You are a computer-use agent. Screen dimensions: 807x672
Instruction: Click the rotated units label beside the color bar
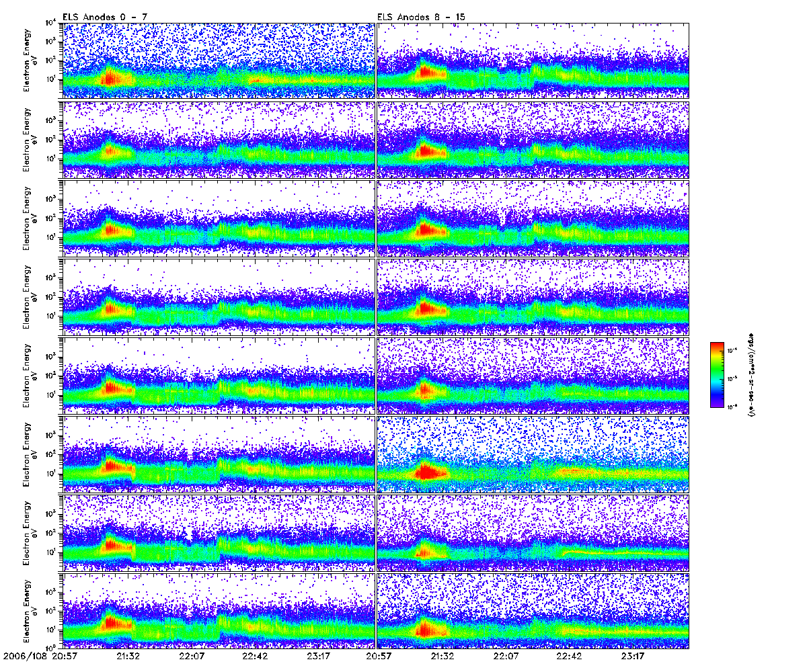[751, 374]
